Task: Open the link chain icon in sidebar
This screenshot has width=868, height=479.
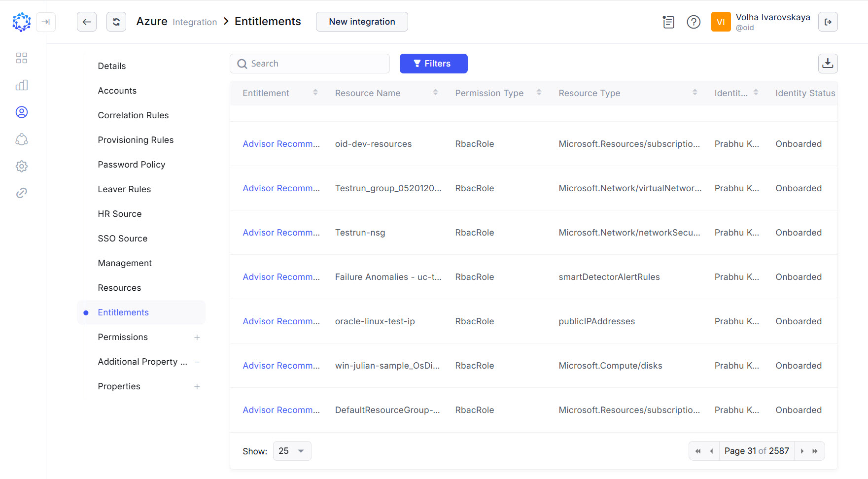Action: [x=22, y=193]
